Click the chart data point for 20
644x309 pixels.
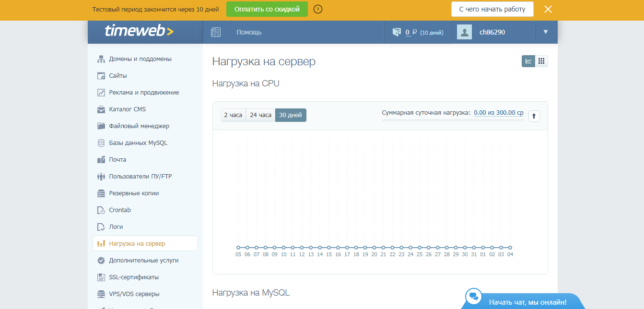click(374, 248)
